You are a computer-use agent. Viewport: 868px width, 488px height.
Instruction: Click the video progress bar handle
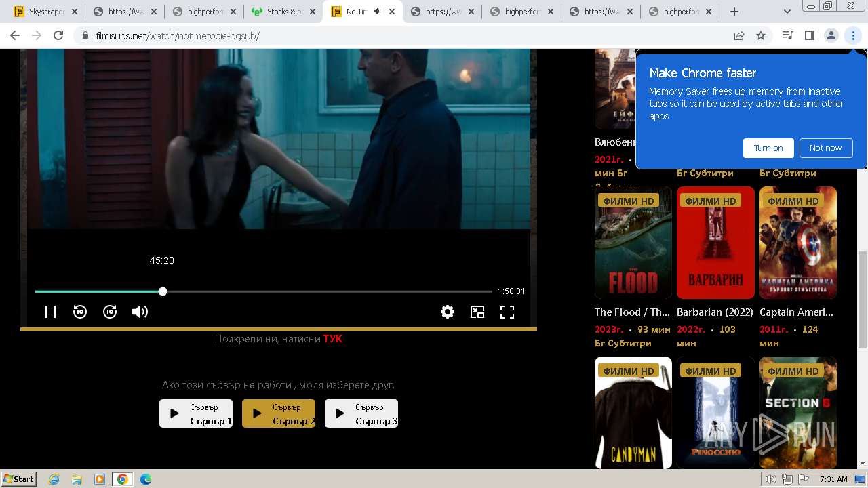click(x=163, y=291)
